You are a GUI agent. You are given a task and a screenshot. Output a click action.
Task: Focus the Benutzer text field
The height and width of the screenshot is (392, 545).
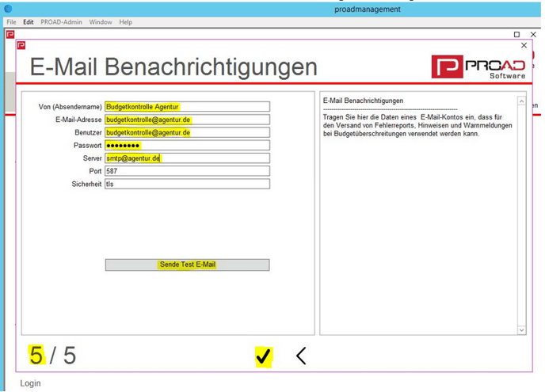pos(187,132)
